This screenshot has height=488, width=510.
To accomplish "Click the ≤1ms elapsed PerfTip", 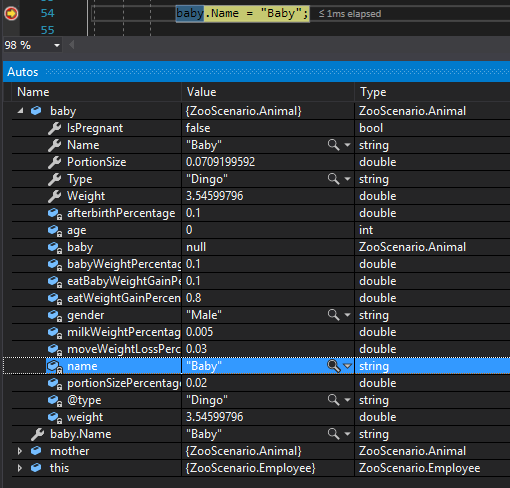I will [350, 14].
